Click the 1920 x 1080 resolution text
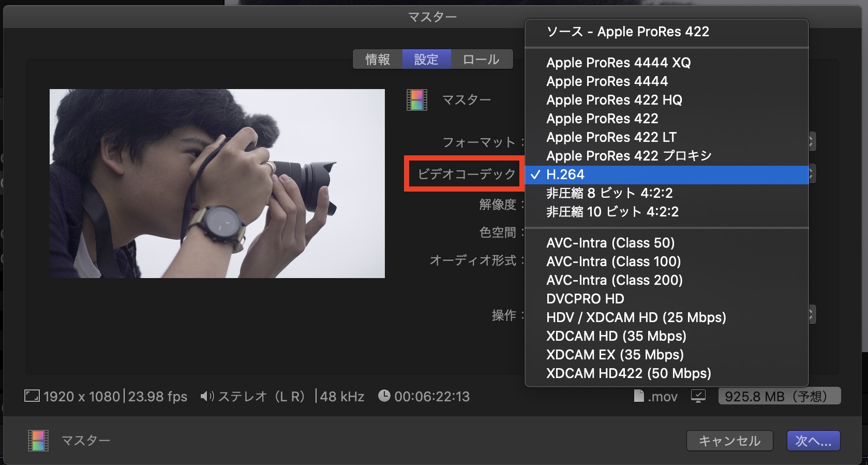868x465 pixels. click(x=82, y=397)
